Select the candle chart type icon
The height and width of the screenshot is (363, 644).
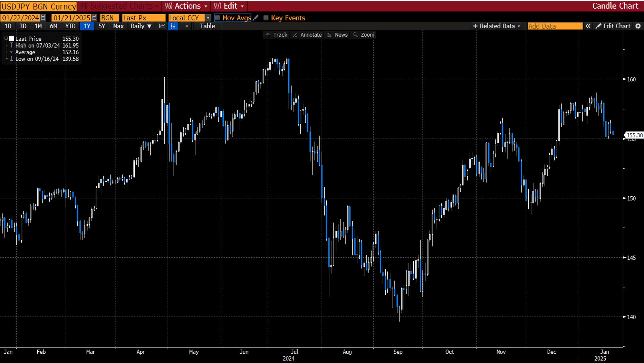pos(173,26)
